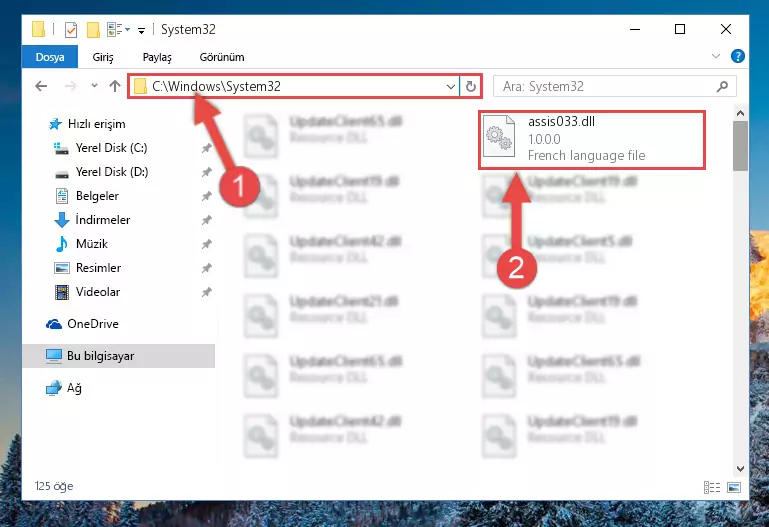Image resolution: width=769 pixels, height=527 pixels.
Task: Open Customize Quick Access Toolbar arrow
Action: [x=141, y=31]
